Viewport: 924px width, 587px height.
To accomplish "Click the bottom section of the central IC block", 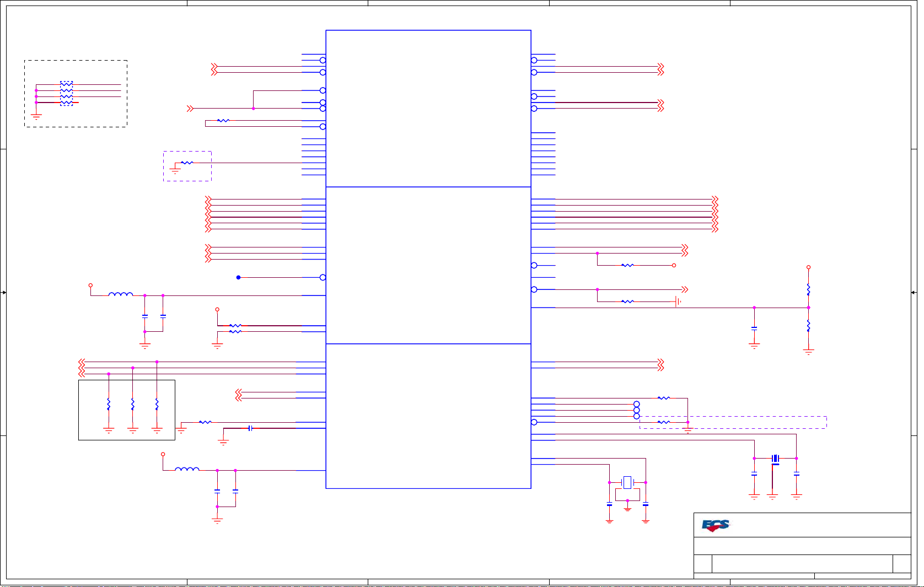I will point(428,416).
